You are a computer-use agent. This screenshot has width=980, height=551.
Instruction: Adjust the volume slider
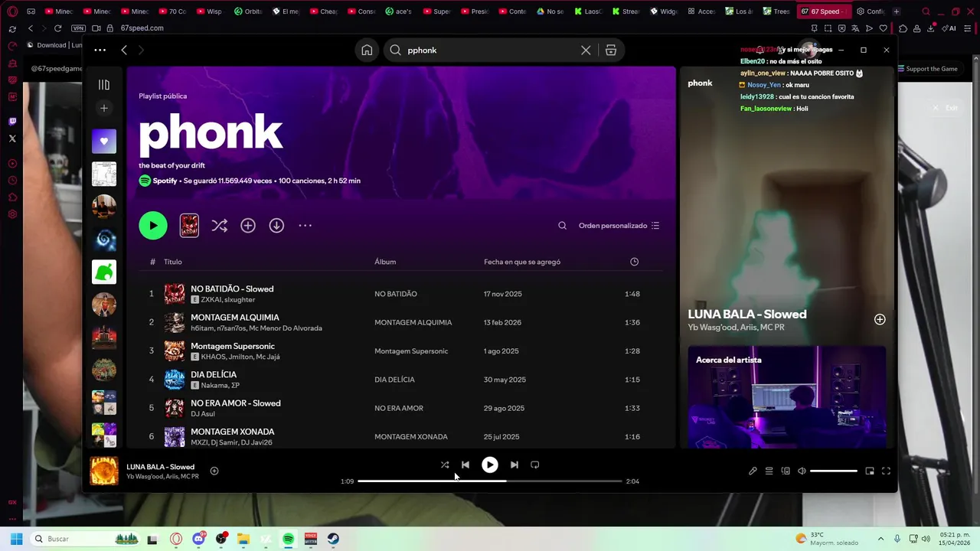(834, 471)
